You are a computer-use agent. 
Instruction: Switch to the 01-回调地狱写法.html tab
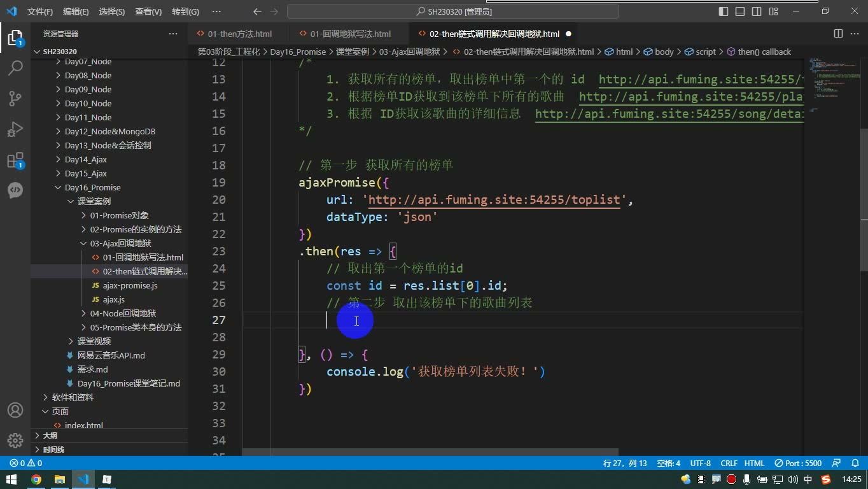(x=349, y=34)
